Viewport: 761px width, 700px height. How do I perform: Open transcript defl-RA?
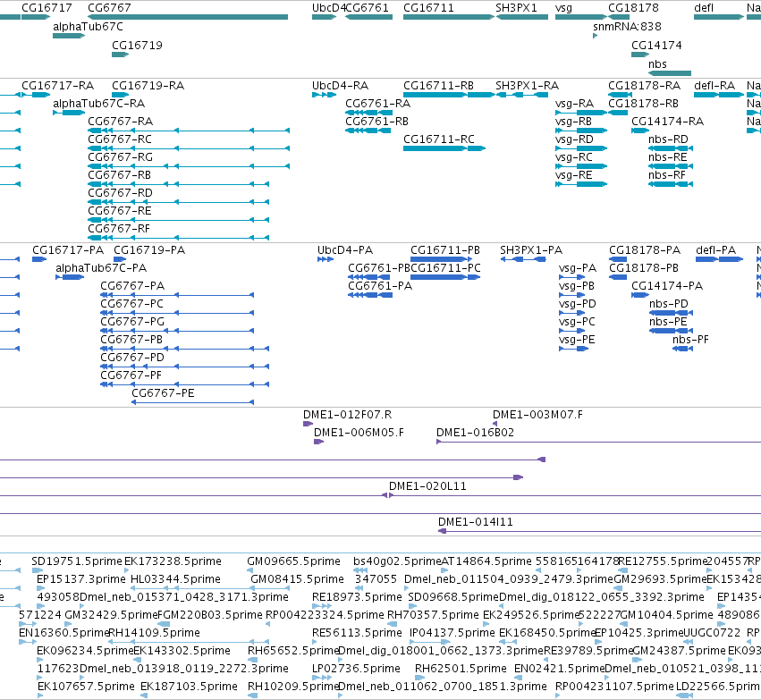(x=714, y=86)
